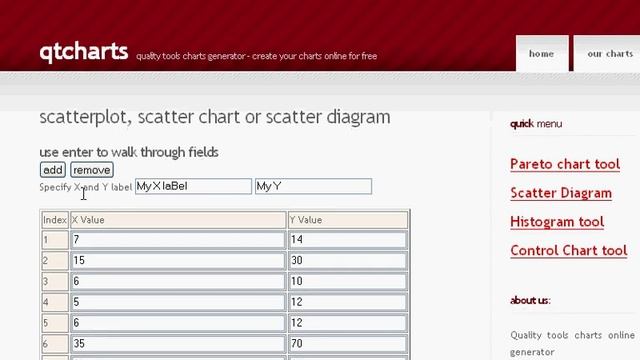Click X Value field in row 2 containing 15

click(x=178, y=260)
